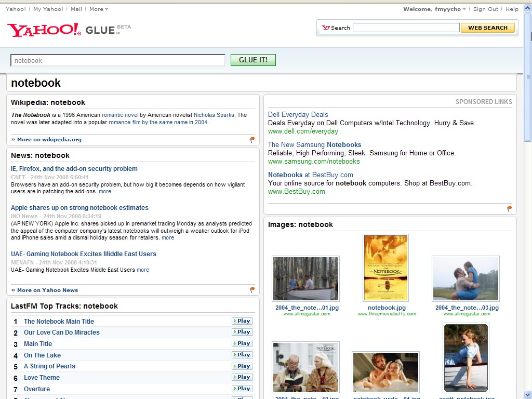
Task: Open Overture track link
Action: 37,389
